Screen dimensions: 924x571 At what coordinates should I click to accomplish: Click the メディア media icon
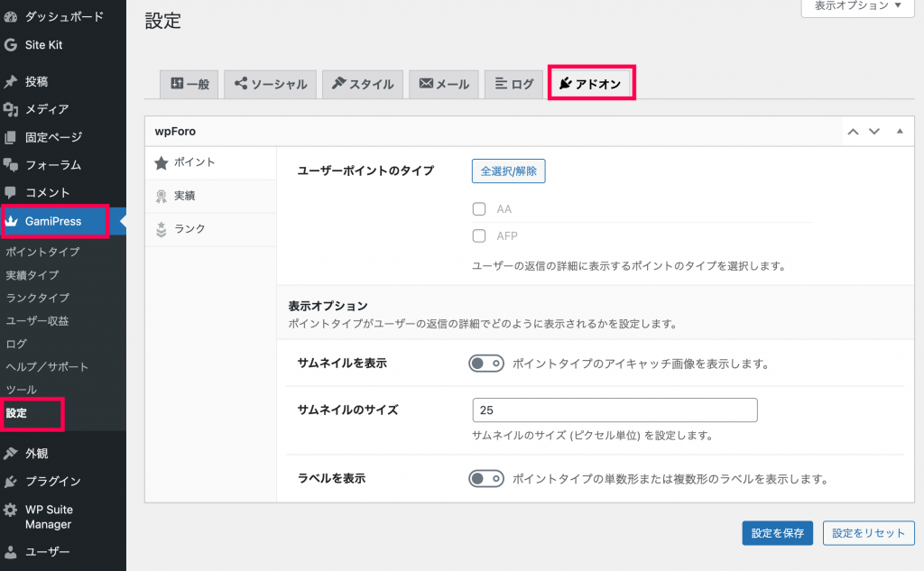point(11,109)
